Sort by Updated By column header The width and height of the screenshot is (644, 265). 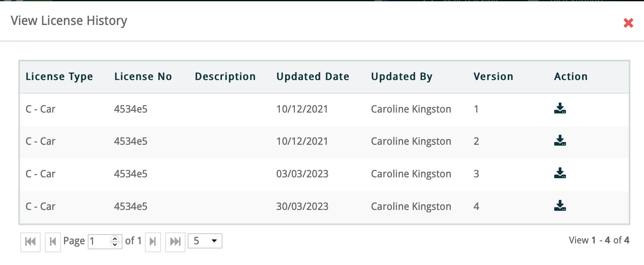[x=402, y=77]
